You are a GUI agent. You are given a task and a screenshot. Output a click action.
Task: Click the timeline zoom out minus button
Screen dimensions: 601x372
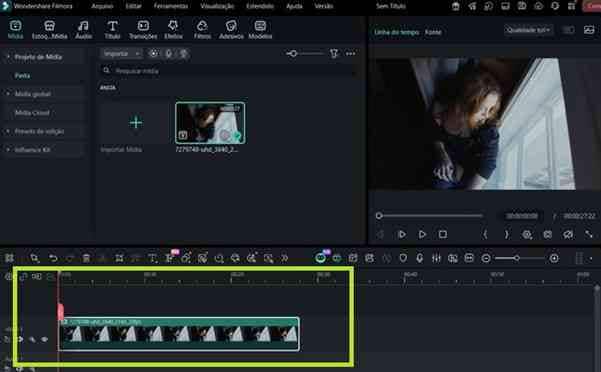click(x=486, y=258)
